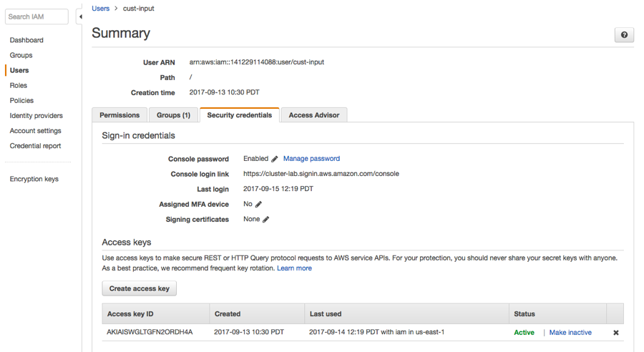Navigate to Policies in sidebar

21,100
